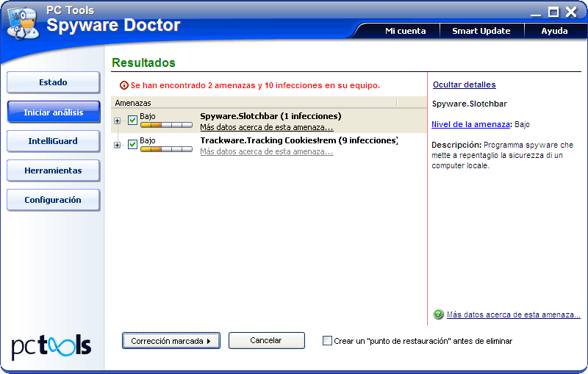Viewport: 588px width, 374px height.
Task: Click the Spyware Doctor logo icon
Action: (22, 24)
